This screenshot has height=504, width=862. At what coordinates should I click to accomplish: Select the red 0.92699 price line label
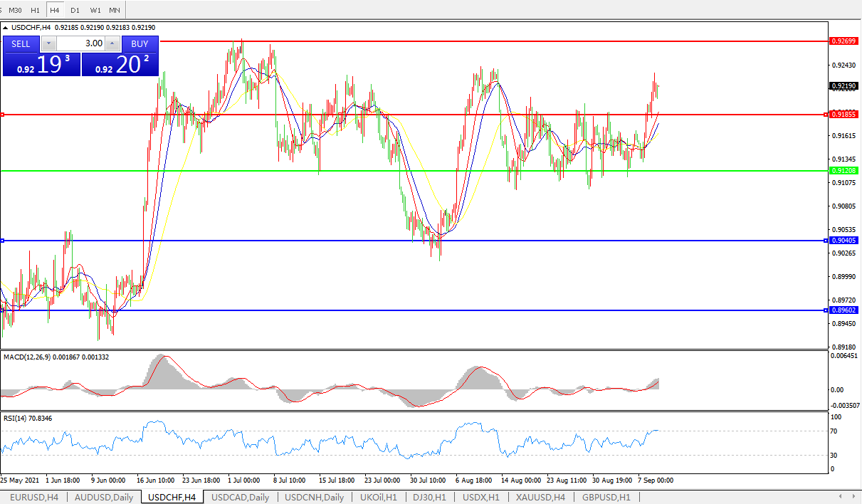tap(843, 41)
